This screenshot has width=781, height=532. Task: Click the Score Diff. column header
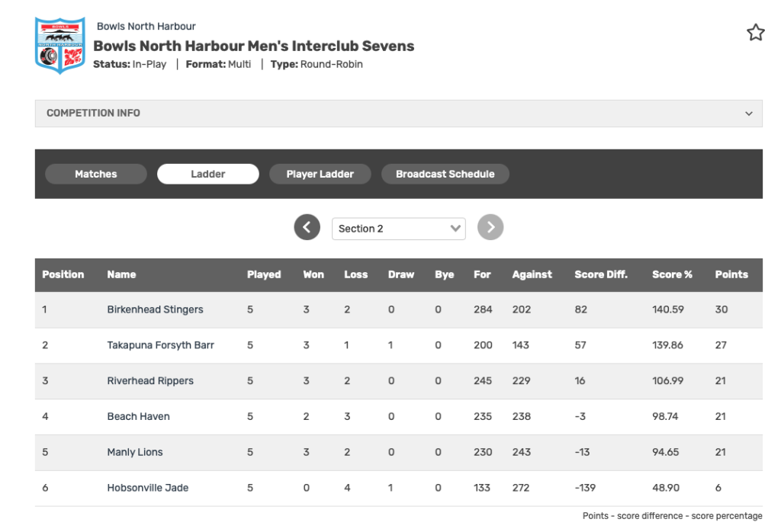601,274
